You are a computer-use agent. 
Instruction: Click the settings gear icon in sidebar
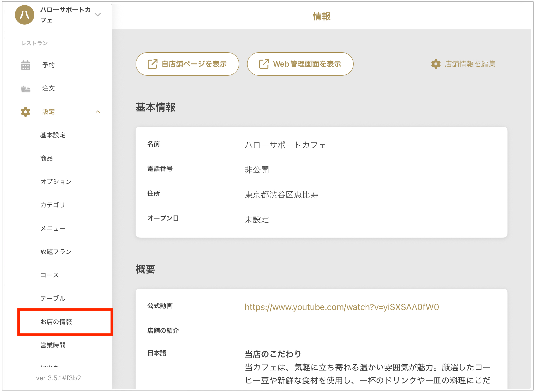click(26, 112)
